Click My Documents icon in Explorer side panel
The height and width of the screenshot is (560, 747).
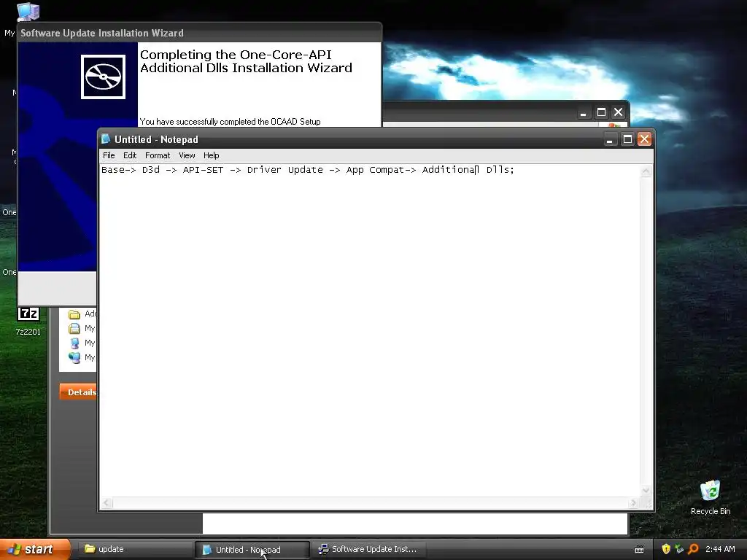pyautogui.click(x=74, y=329)
